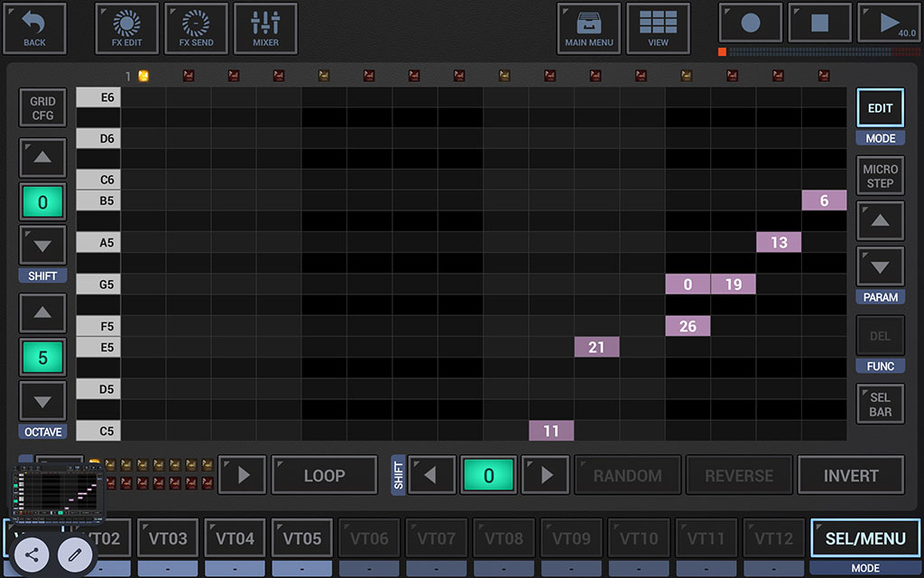Shift the pattern right with the arrow
Screen dimensions: 924x578
[545, 474]
